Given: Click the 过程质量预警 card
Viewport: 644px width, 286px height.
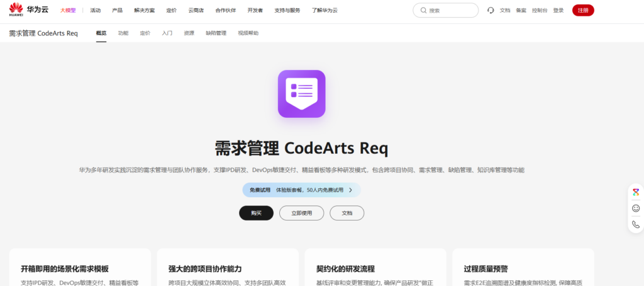Looking at the screenshot, I should pos(523,267).
